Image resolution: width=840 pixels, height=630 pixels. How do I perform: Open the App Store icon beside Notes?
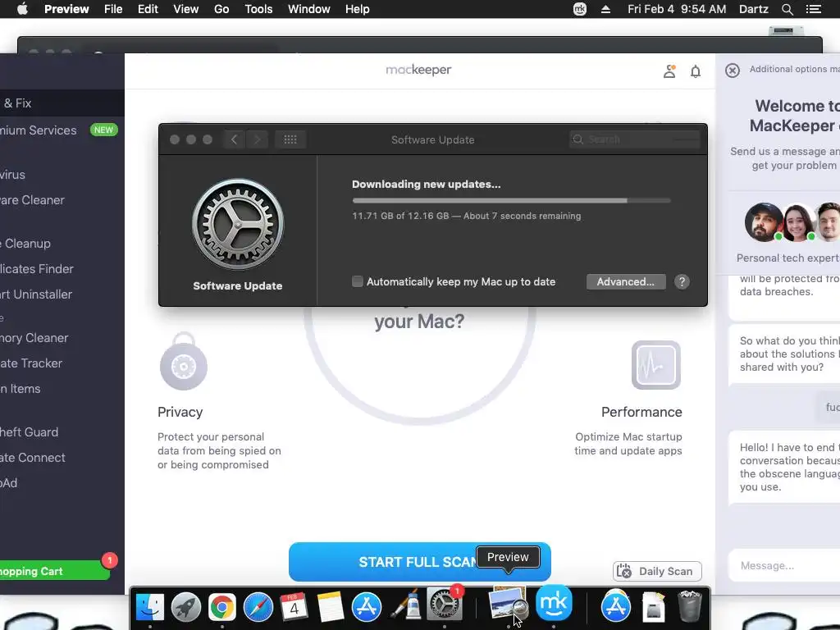point(367,607)
